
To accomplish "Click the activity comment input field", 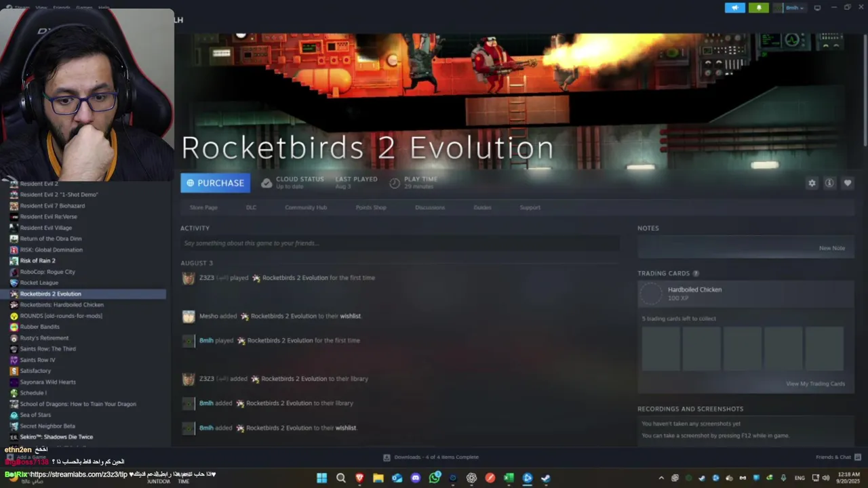I will pyautogui.click(x=400, y=243).
